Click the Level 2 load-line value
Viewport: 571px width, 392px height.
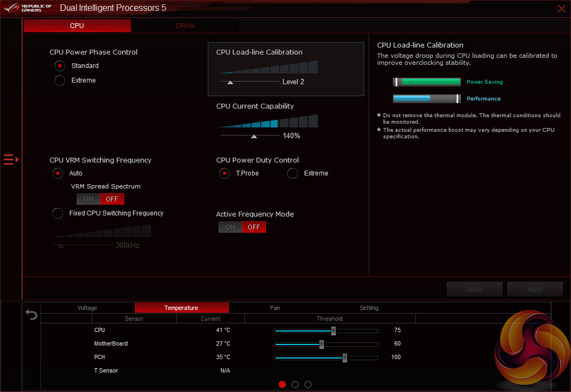pyautogui.click(x=293, y=82)
